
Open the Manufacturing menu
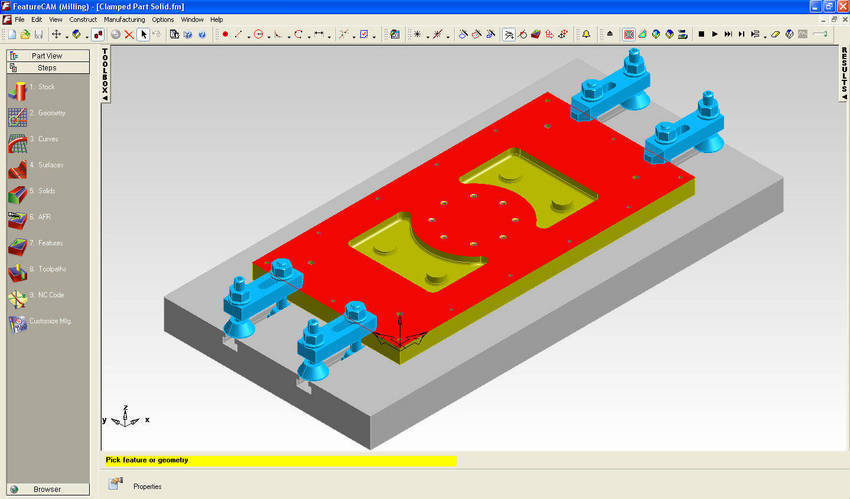123,19
